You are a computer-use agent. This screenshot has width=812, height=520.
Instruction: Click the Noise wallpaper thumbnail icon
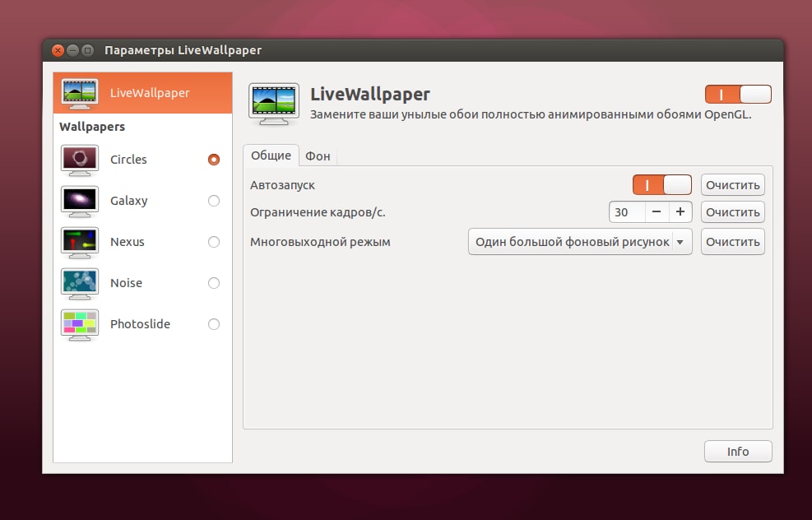point(80,283)
